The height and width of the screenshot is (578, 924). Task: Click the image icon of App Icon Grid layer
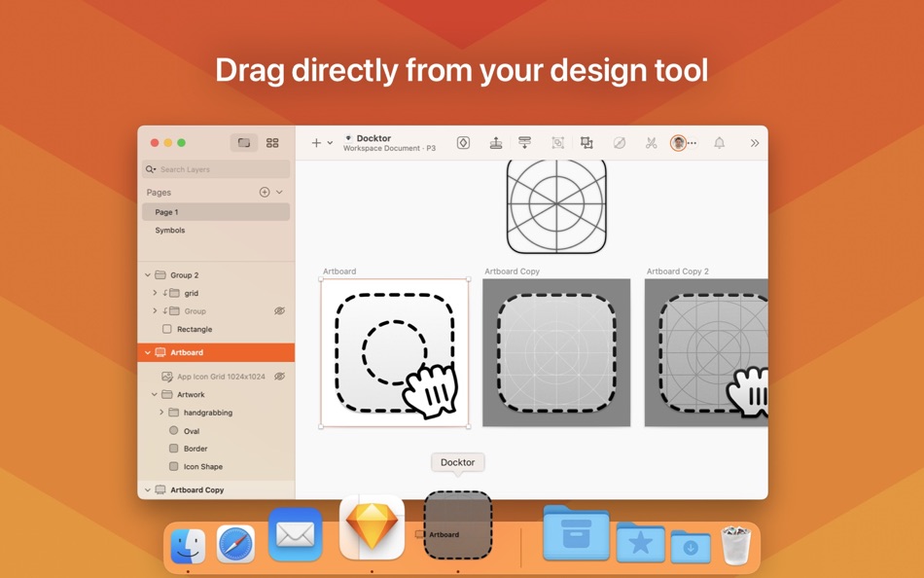pyautogui.click(x=167, y=377)
